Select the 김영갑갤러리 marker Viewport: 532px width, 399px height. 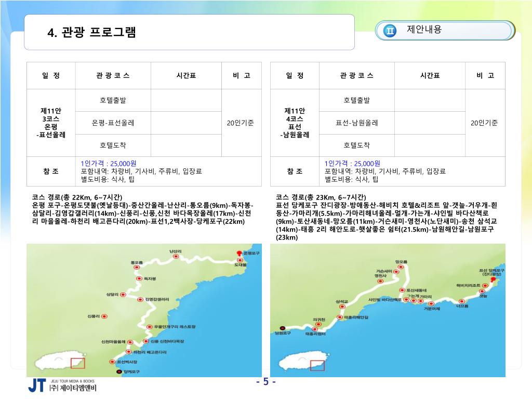(140, 299)
